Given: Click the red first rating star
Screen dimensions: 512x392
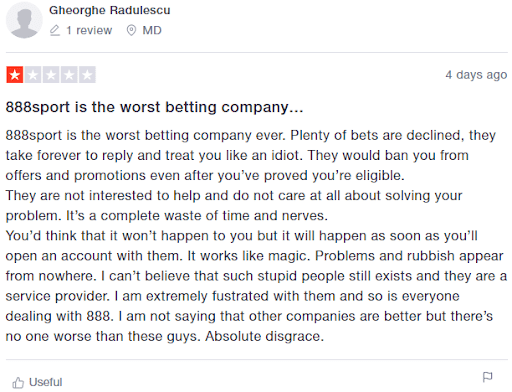Looking at the screenshot, I should (15, 75).
